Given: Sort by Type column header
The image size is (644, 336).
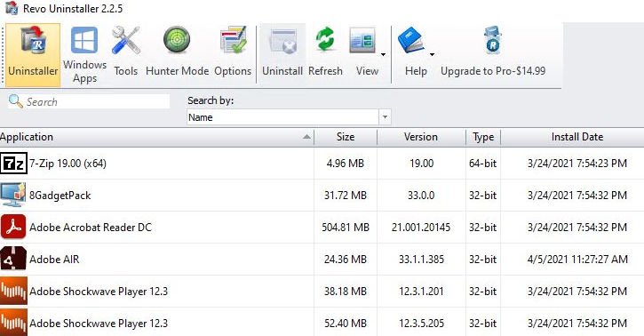Looking at the screenshot, I should point(483,137).
